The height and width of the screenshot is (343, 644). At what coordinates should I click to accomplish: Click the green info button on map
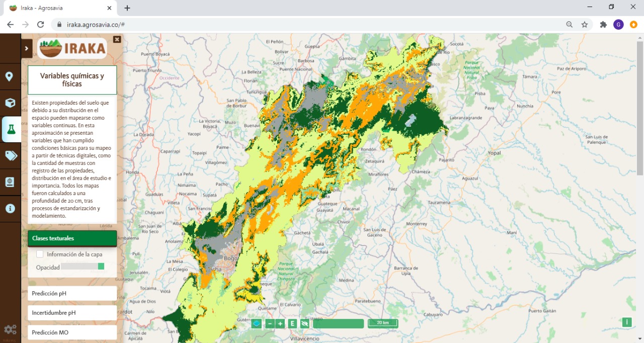tap(627, 322)
